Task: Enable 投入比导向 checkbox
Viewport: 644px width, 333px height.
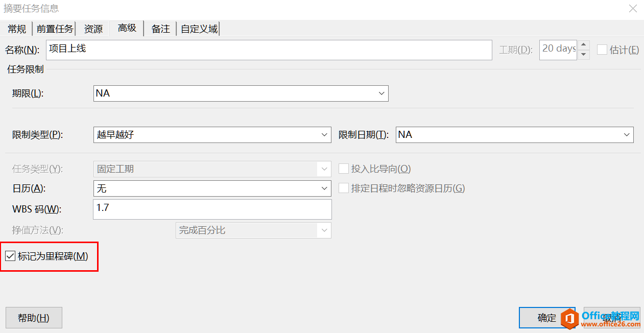Action: (x=344, y=169)
